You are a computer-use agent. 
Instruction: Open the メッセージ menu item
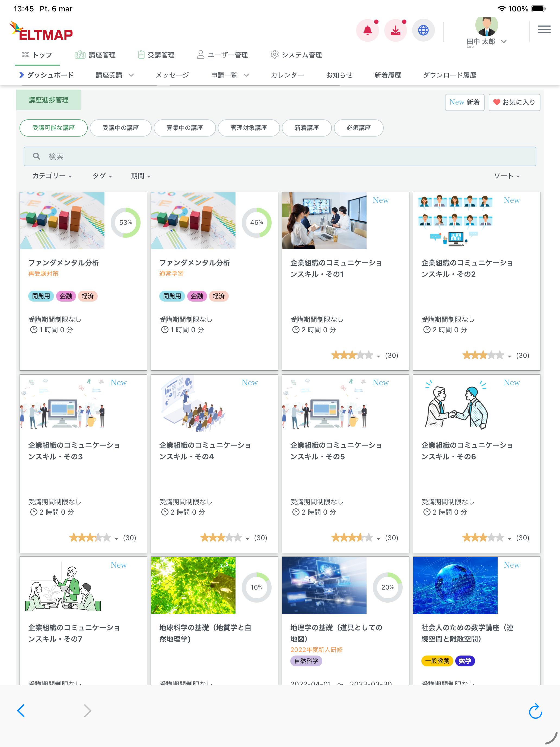click(172, 75)
